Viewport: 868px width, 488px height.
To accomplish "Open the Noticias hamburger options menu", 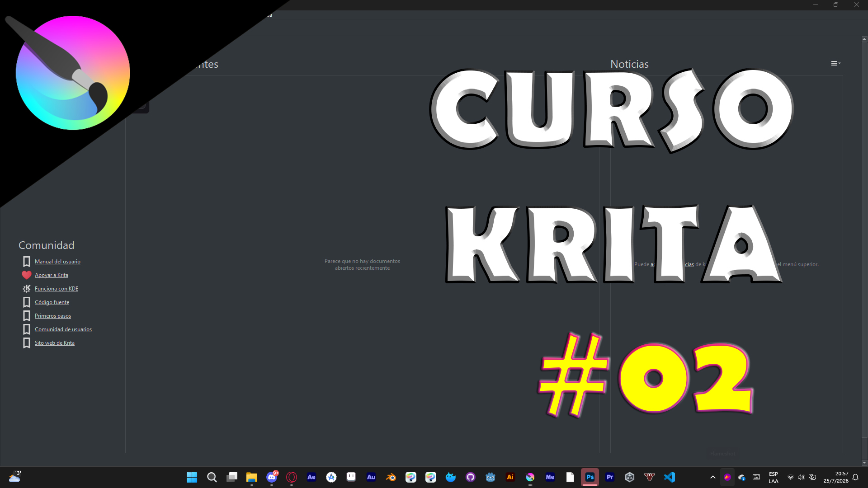I will click(835, 64).
